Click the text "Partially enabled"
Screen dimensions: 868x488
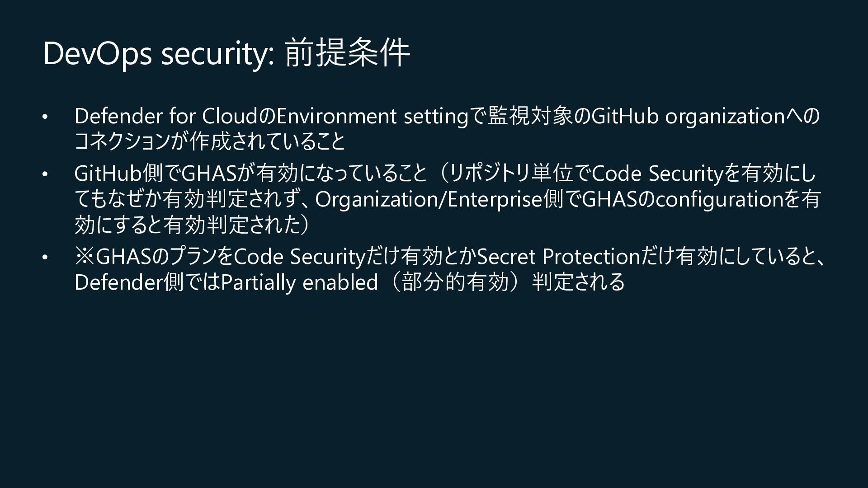click(299, 282)
